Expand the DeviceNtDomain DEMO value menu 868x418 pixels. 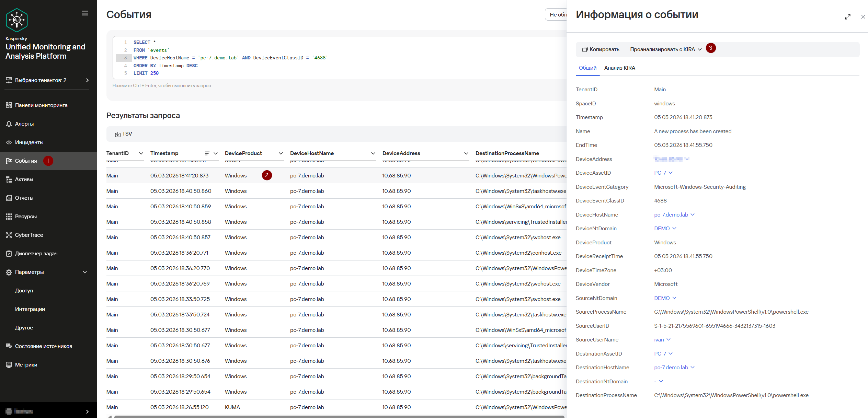674,228
